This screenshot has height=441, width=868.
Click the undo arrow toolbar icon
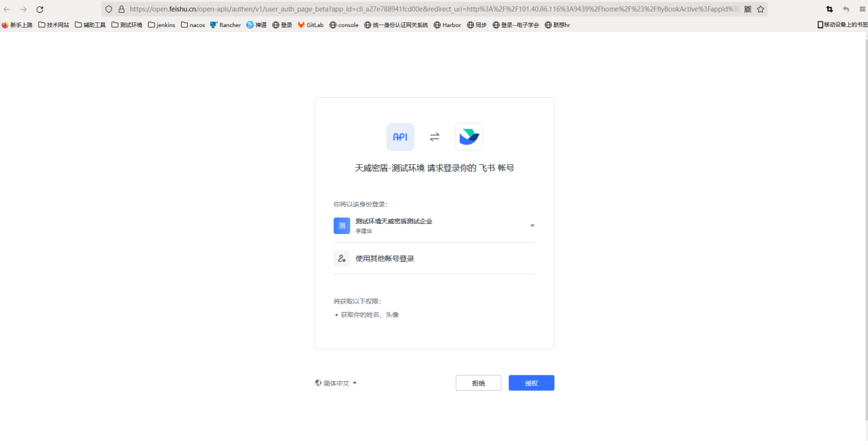tap(846, 9)
